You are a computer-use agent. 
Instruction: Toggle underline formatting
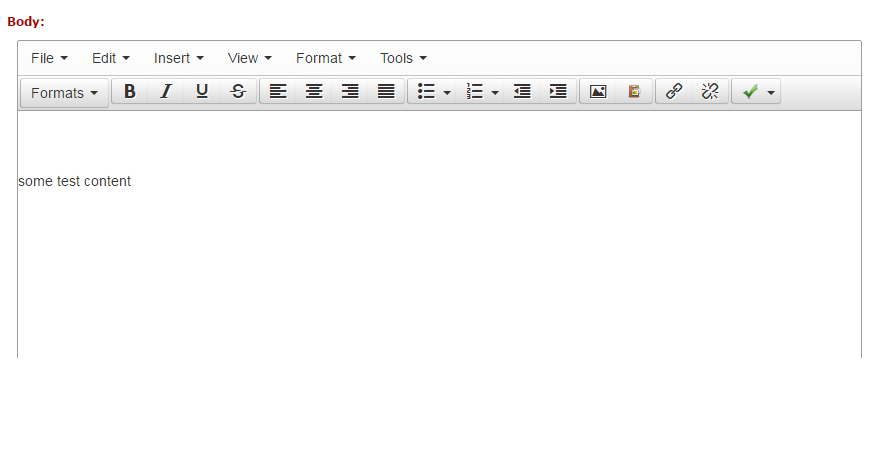[201, 91]
